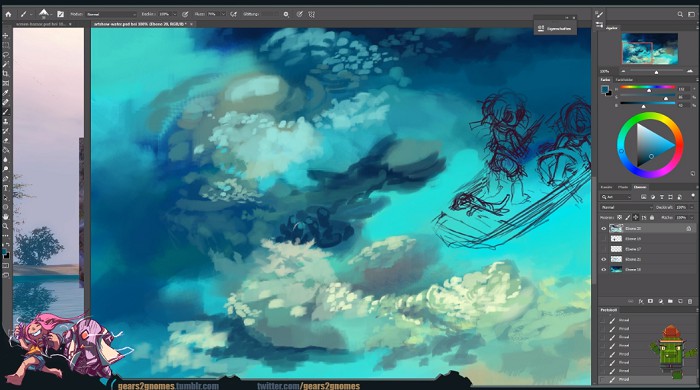Image resolution: width=700 pixels, height=390 pixels.
Task: Click the navigator zoom slider
Action: click(x=656, y=71)
